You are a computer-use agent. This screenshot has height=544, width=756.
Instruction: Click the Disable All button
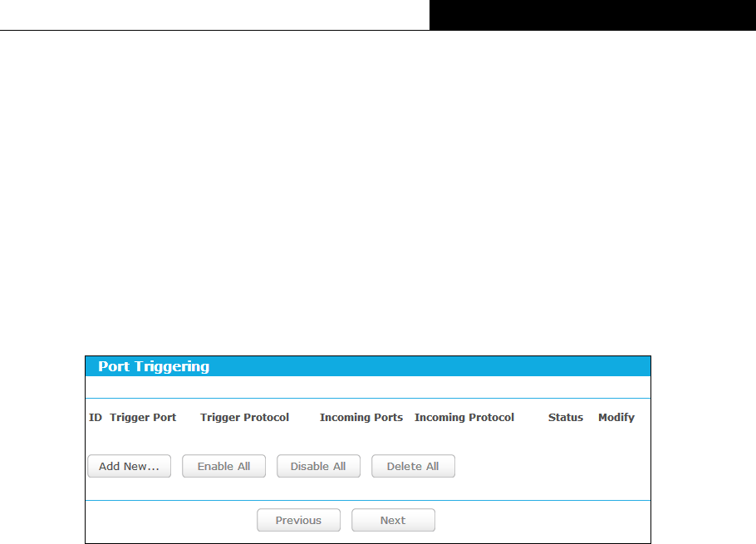click(318, 466)
